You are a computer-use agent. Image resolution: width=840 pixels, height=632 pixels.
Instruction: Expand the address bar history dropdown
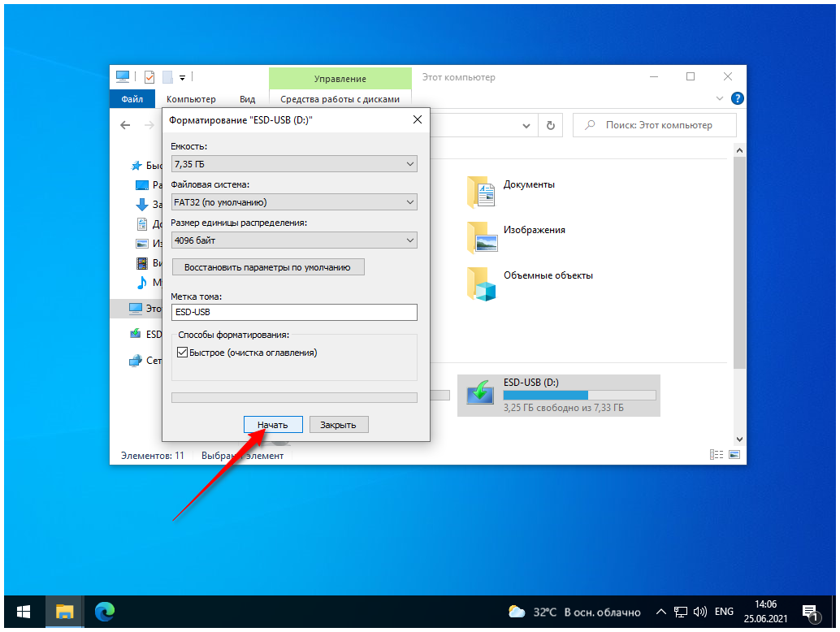click(x=526, y=126)
